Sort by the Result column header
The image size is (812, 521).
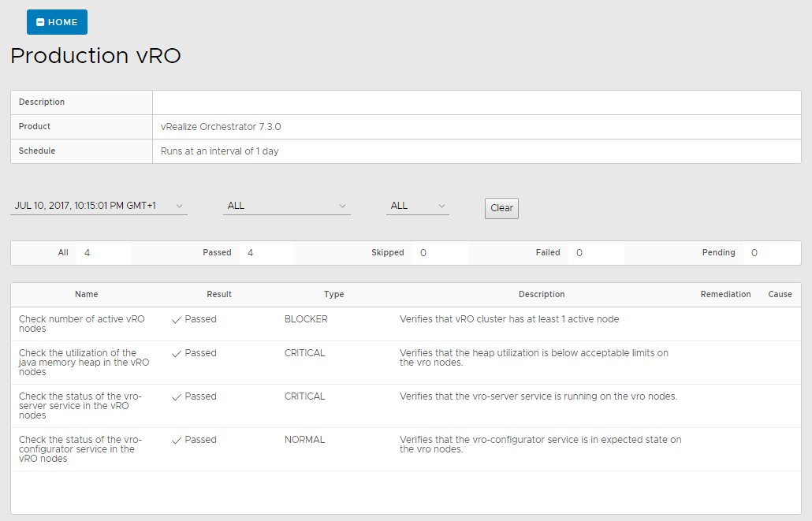tap(219, 295)
